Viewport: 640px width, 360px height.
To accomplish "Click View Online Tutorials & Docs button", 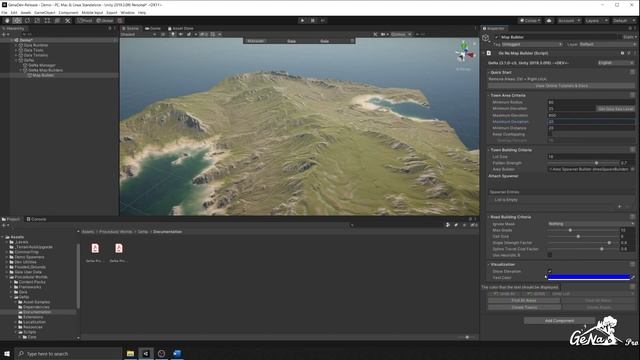I will (x=562, y=86).
